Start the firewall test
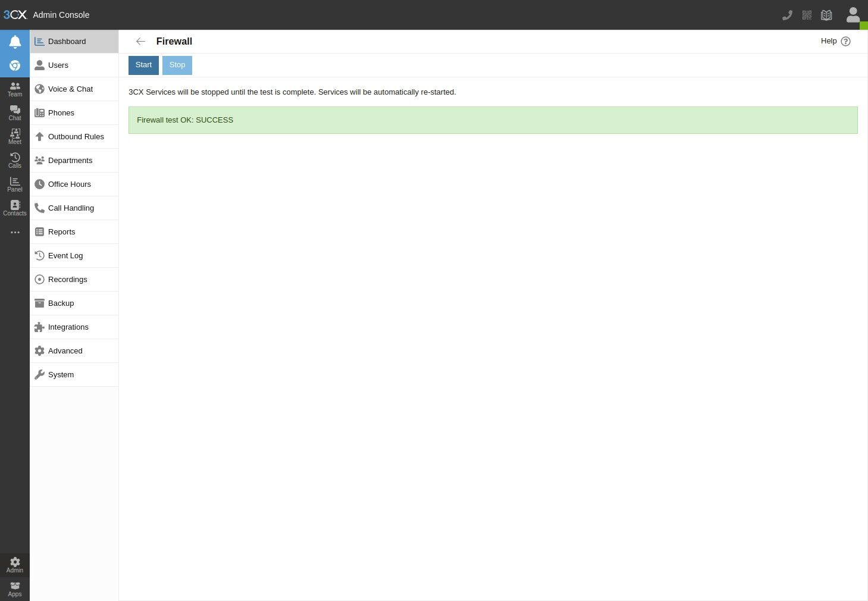 [x=143, y=65]
